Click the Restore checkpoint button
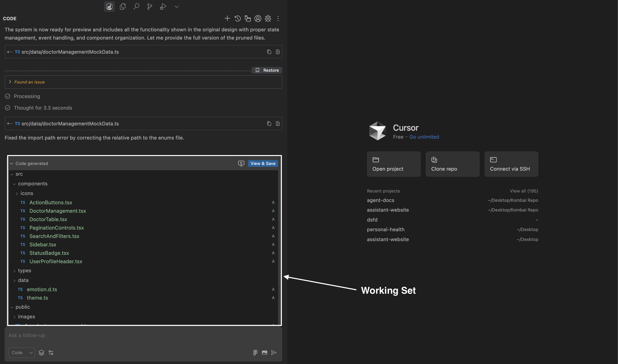This screenshot has width=618, height=364. click(x=267, y=70)
